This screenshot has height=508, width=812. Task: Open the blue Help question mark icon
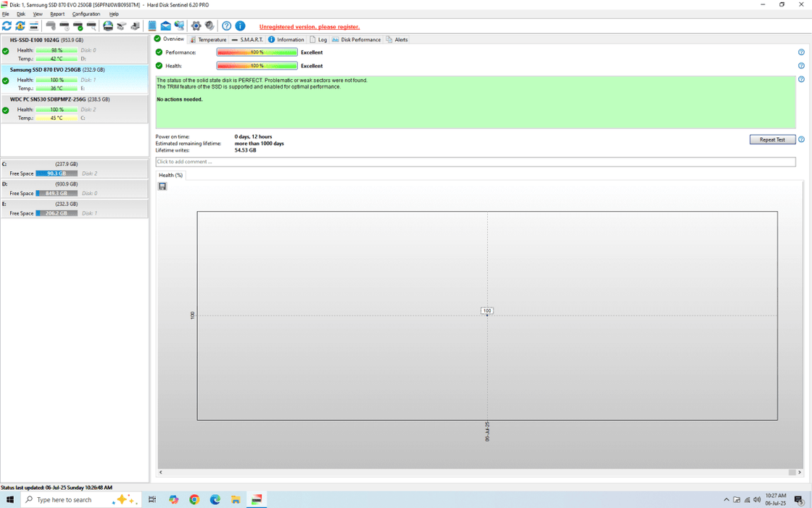pos(226,26)
